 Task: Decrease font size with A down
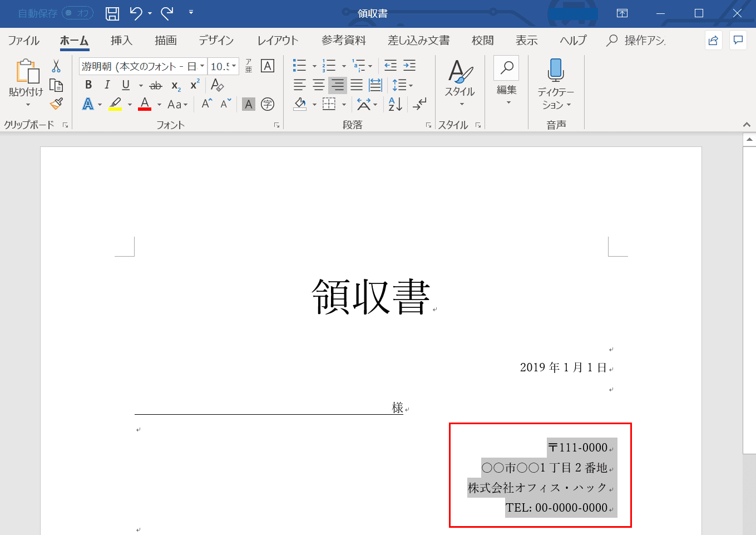pos(225,104)
